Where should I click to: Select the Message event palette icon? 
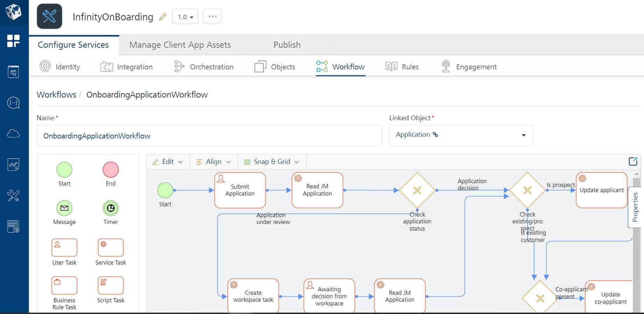tap(64, 208)
